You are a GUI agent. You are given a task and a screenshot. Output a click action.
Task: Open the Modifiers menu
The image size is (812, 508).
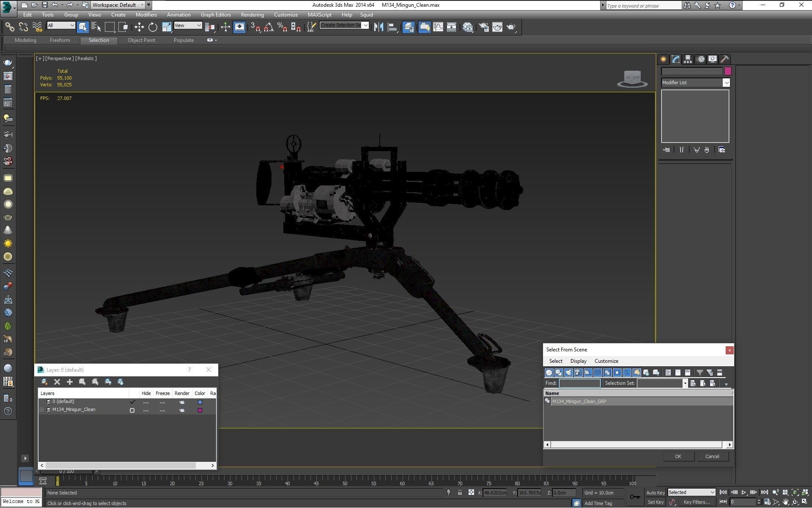click(146, 15)
